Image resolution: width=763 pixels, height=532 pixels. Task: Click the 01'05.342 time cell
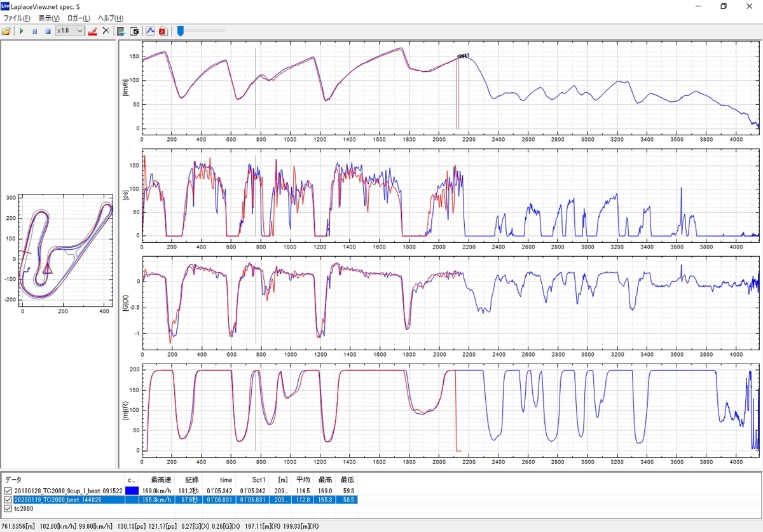coord(218,491)
